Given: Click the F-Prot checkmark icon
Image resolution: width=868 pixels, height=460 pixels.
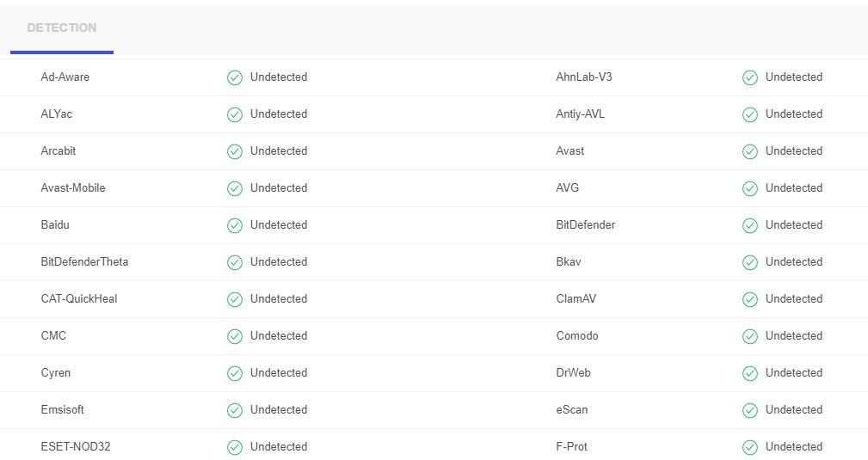Looking at the screenshot, I should pos(750,447).
